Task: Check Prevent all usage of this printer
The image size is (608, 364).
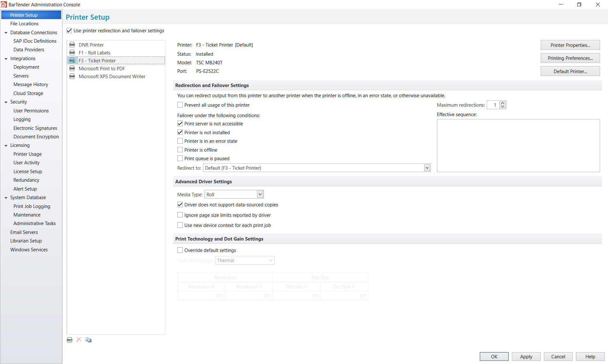Action: tap(180, 105)
